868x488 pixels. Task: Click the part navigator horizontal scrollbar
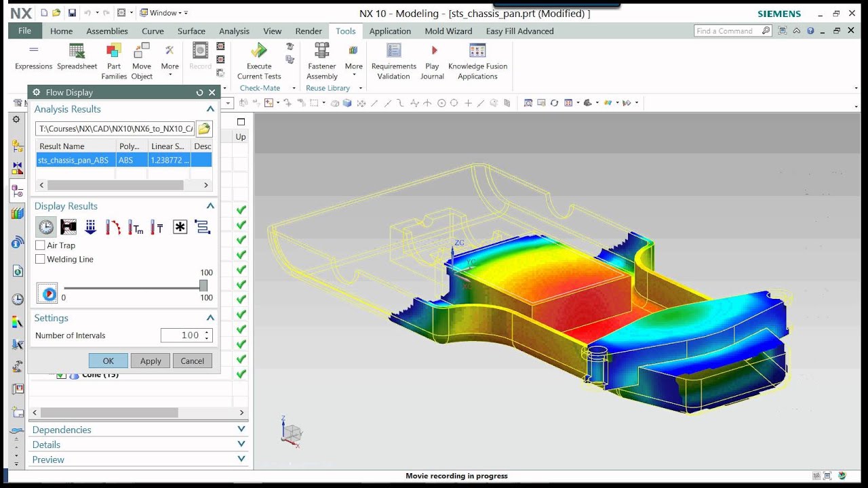click(109, 413)
